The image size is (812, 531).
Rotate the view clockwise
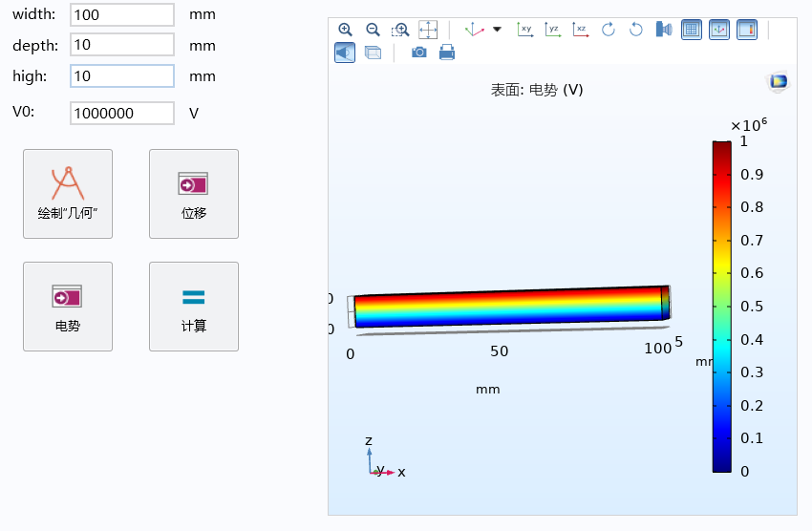[x=608, y=30]
